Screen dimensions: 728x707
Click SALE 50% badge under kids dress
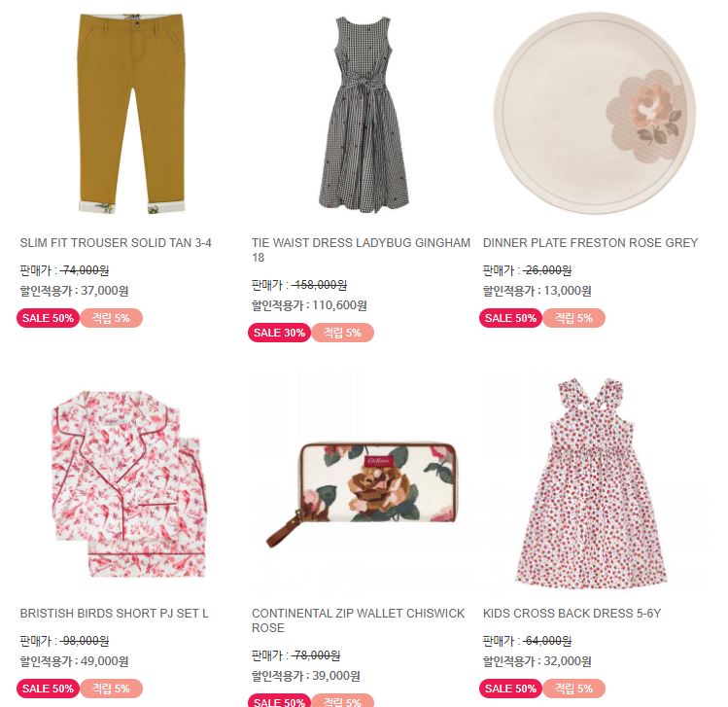[x=510, y=689]
